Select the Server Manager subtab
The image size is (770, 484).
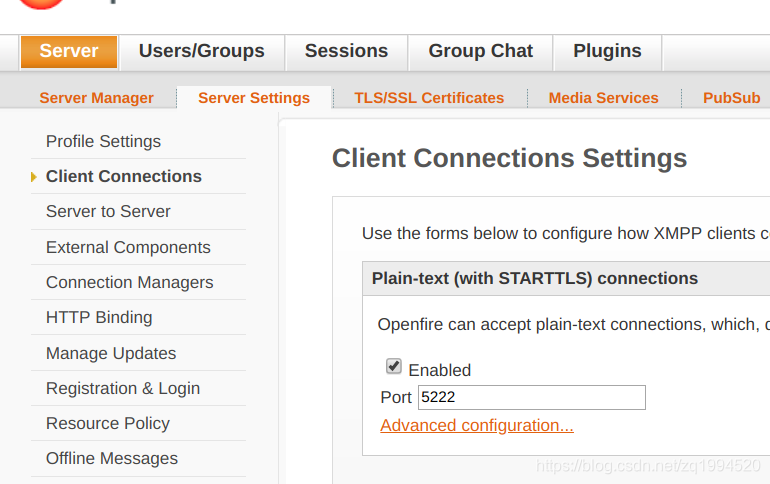(x=97, y=98)
